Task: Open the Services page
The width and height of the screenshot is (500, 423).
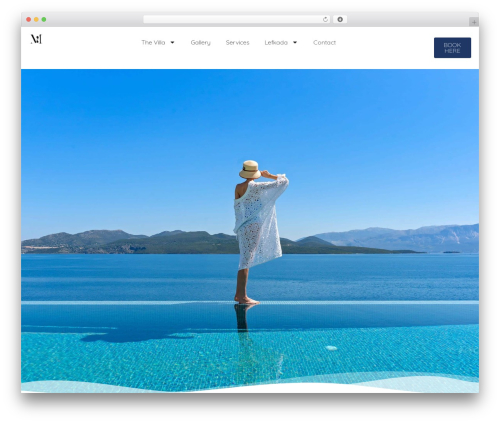Action: point(237,42)
